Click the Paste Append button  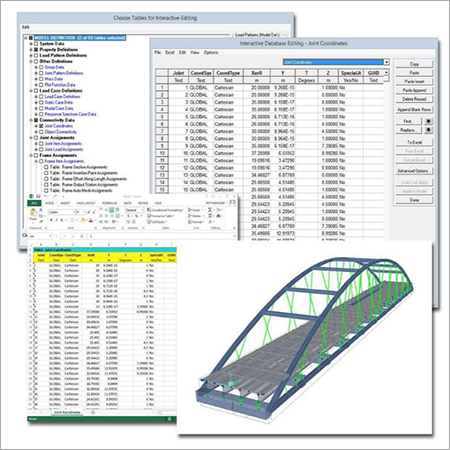(414, 90)
